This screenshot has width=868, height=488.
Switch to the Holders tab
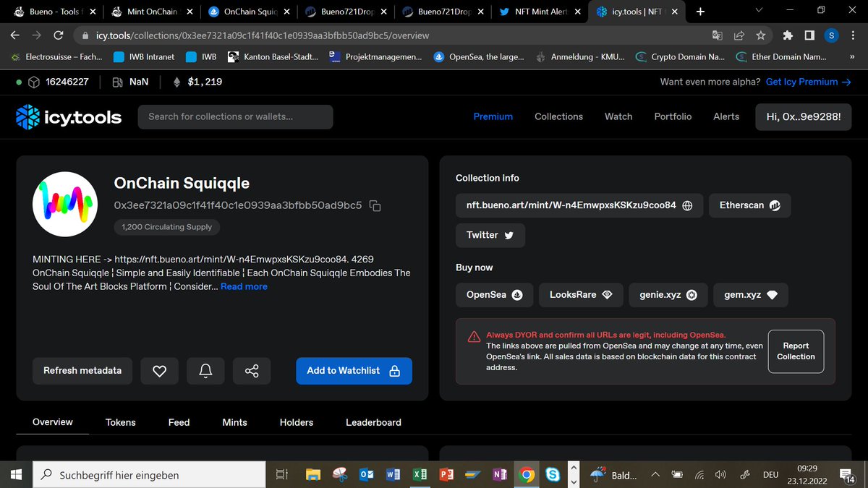pyautogui.click(x=297, y=422)
